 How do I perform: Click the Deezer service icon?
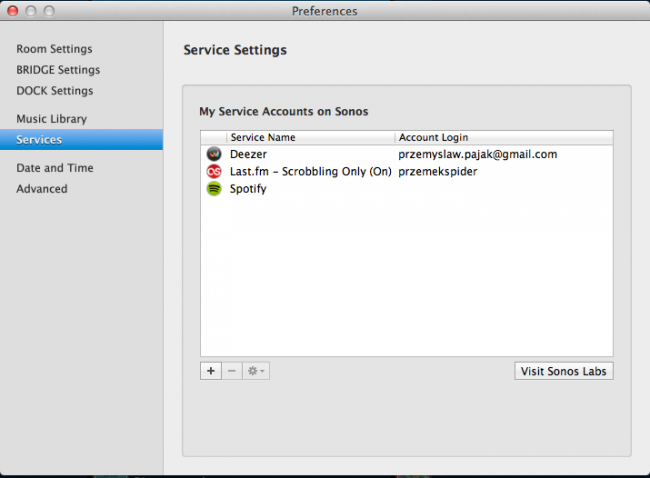coord(214,154)
